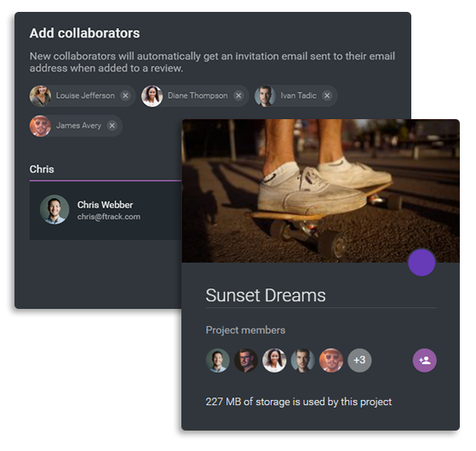Screen dimensions: 476x451
Task: Open the skateboard project thumbnail
Action: [x=320, y=191]
